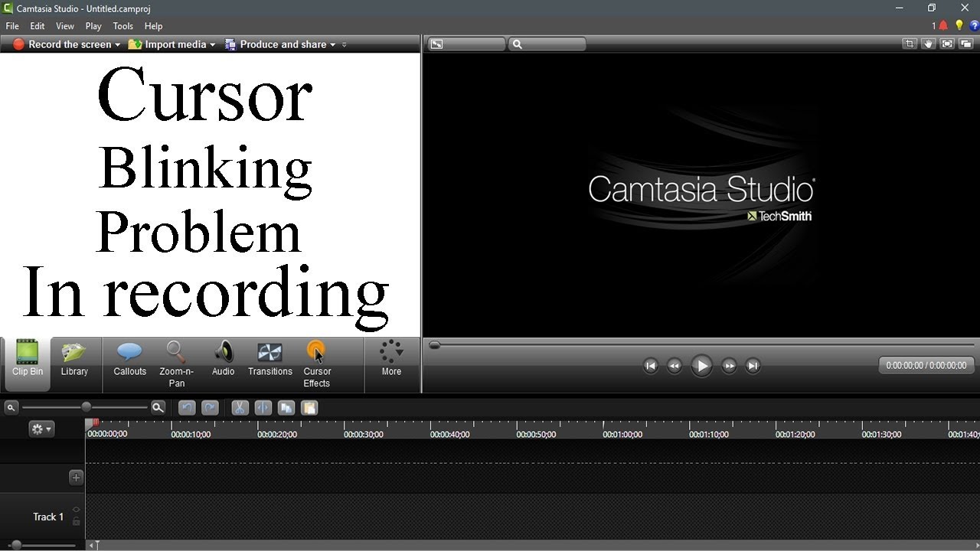Screen dimensions: 980x551
Task: Open the tips lightbulb icon
Action: 959,26
